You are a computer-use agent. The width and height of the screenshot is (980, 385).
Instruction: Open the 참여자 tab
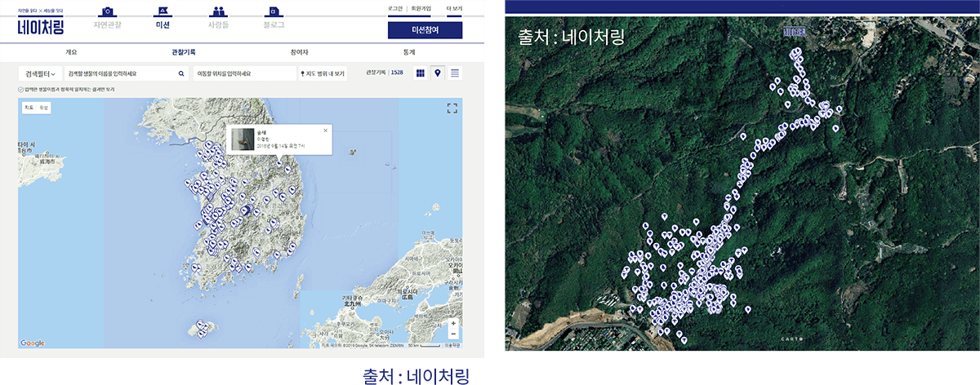coord(299,51)
